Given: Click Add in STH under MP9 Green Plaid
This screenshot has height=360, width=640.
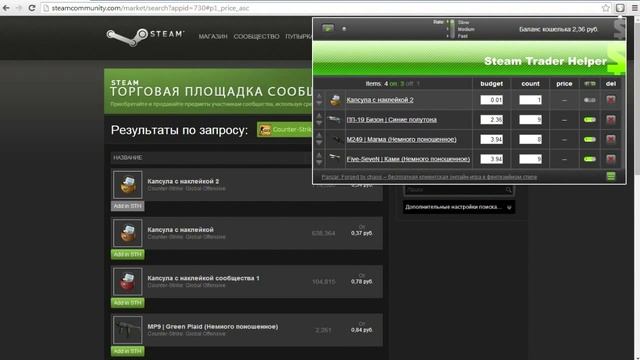Looking at the screenshot, I should 127,351.
